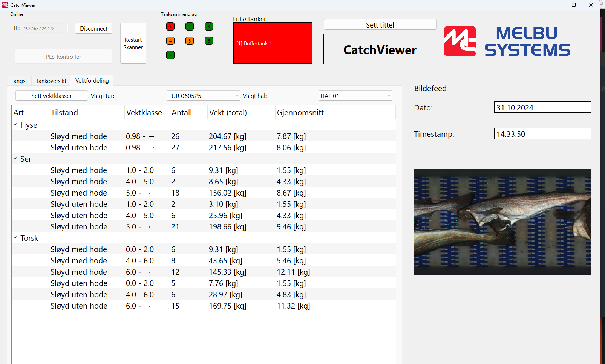Select the green tank 3 indicator

pyautogui.click(x=209, y=26)
